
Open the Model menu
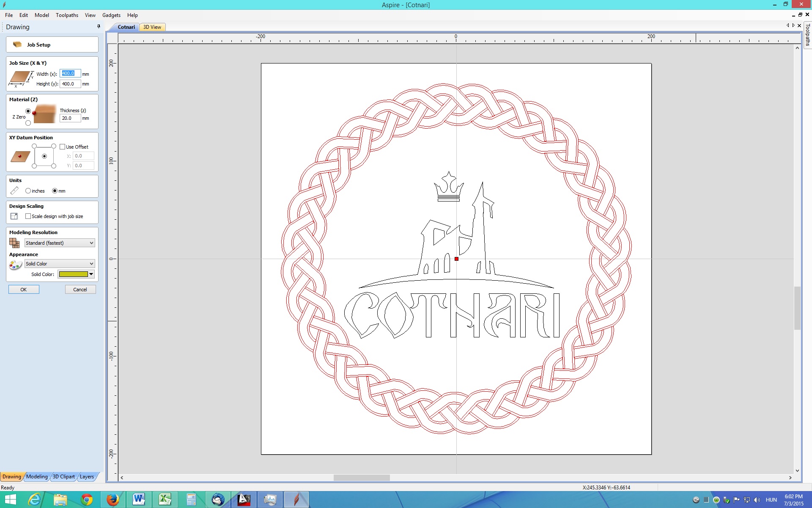tap(42, 15)
